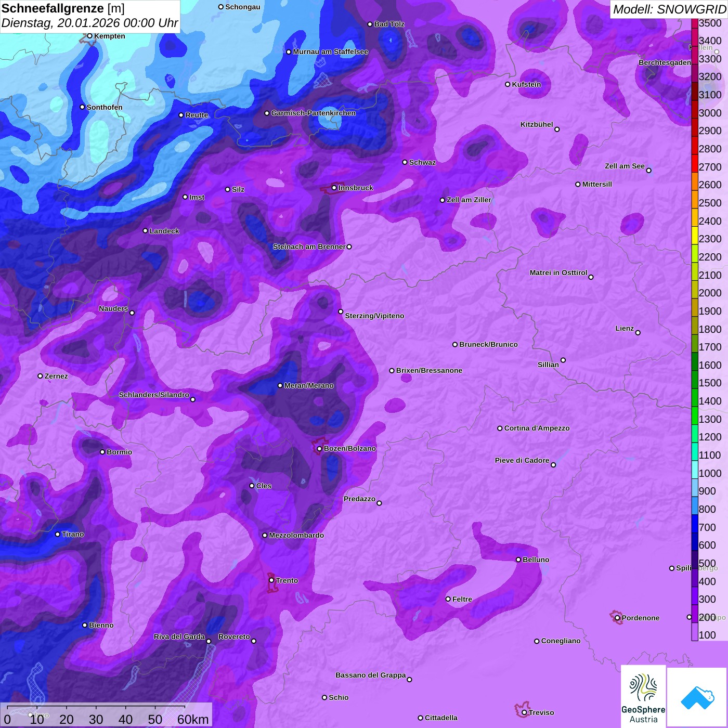Click the Berchtesgaden label
Screen dimensions: 728x728
click(665, 62)
